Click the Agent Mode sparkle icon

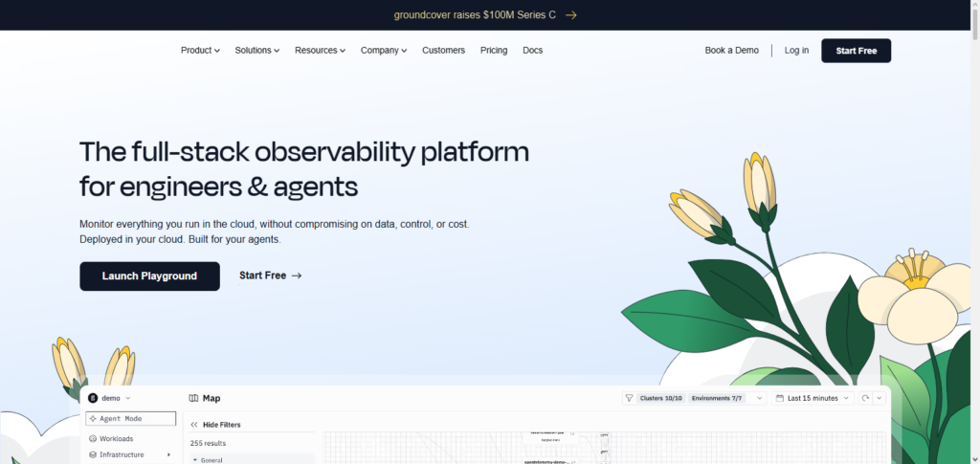point(93,418)
